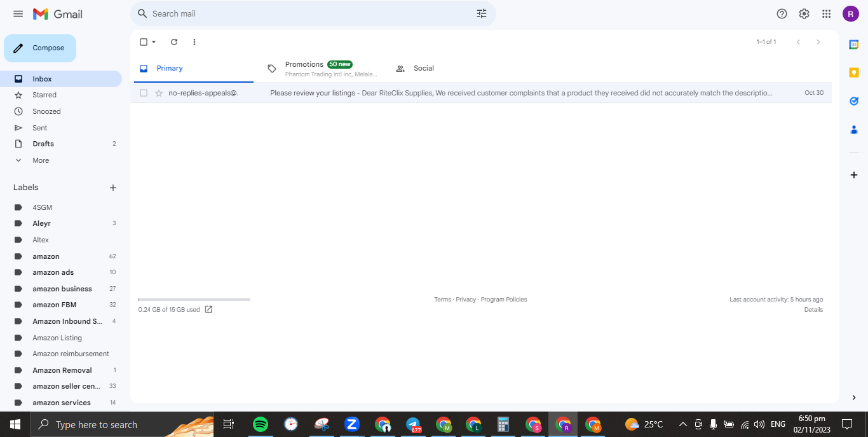Open Google Calendar in side panel
Screen dimensions: 868x437
click(854, 44)
